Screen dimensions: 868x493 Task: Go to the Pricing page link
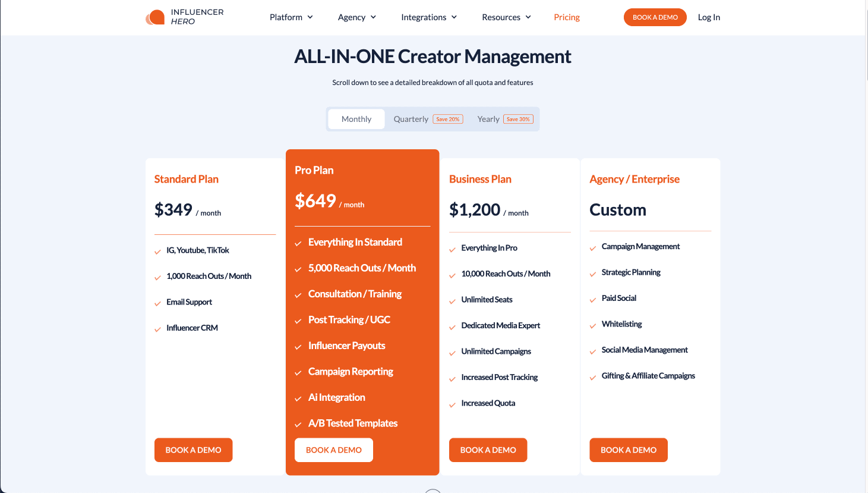click(567, 17)
